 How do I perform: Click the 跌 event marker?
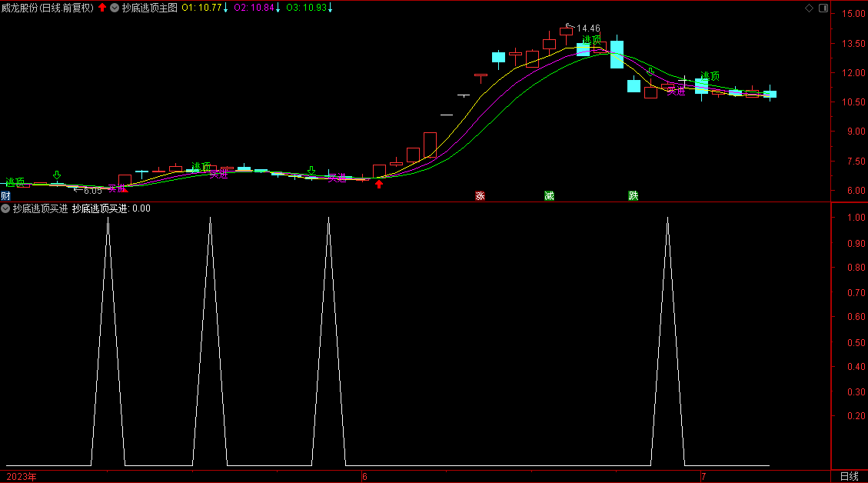point(634,195)
